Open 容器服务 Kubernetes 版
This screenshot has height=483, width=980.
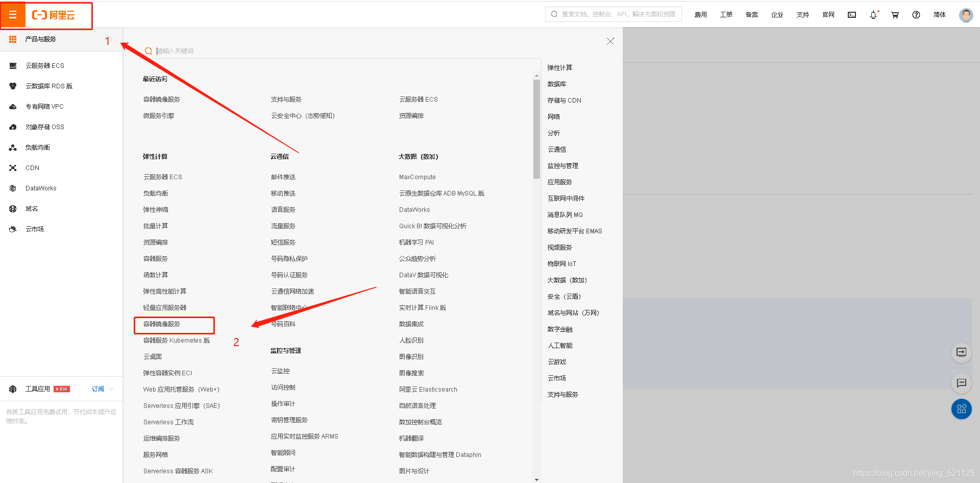[x=177, y=341]
